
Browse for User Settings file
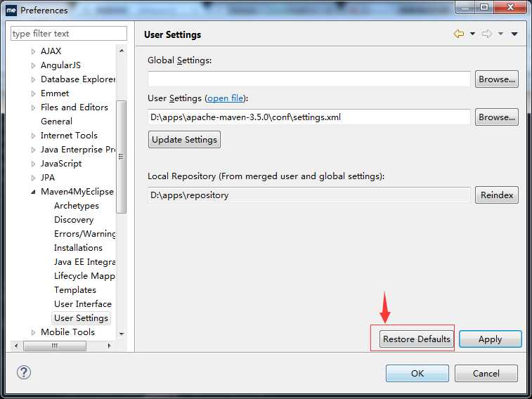tap(497, 117)
